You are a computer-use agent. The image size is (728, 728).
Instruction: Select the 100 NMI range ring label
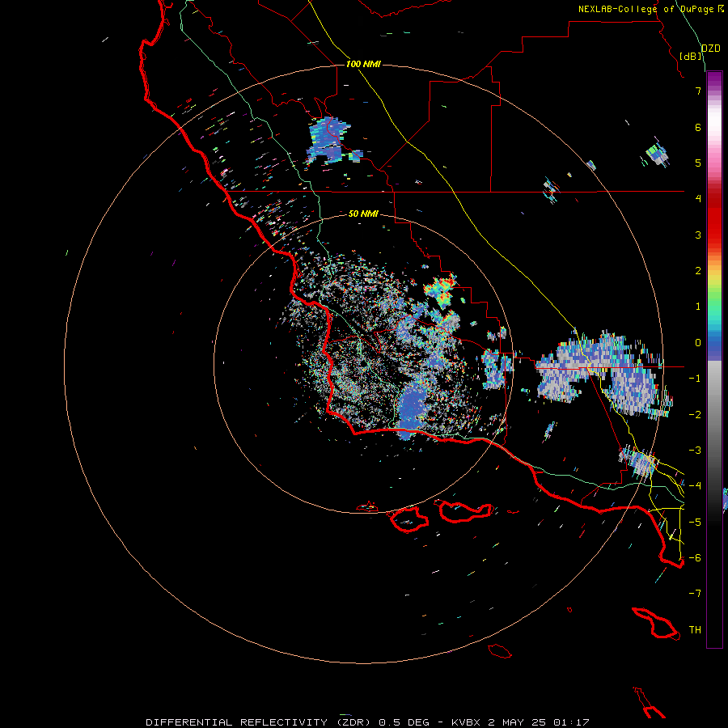click(x=363, y=64)
